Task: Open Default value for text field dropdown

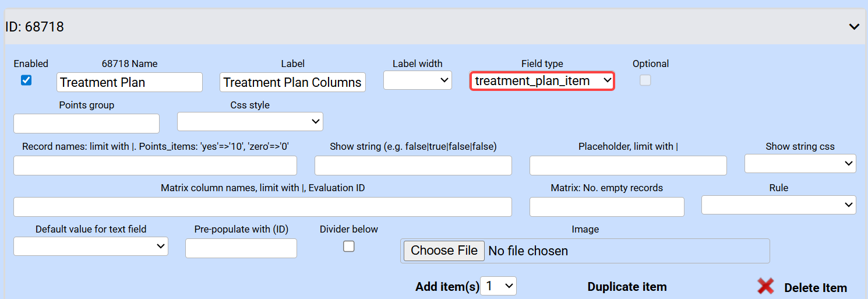Action: [91, 246]
